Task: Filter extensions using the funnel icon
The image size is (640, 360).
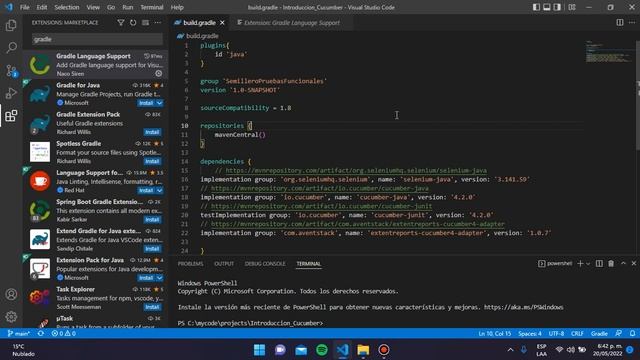Action: 121,22
